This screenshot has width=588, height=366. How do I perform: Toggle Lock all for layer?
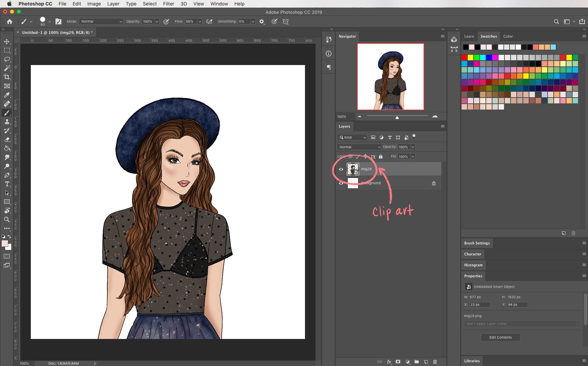point(381,156)
